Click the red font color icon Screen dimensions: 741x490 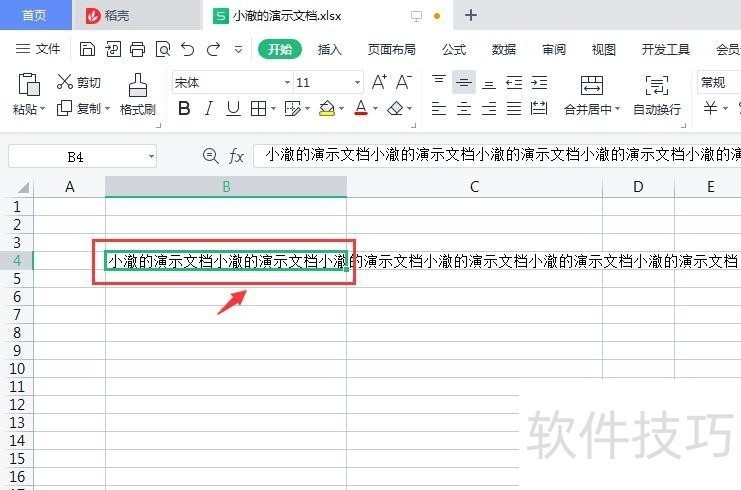coord(361,108)
